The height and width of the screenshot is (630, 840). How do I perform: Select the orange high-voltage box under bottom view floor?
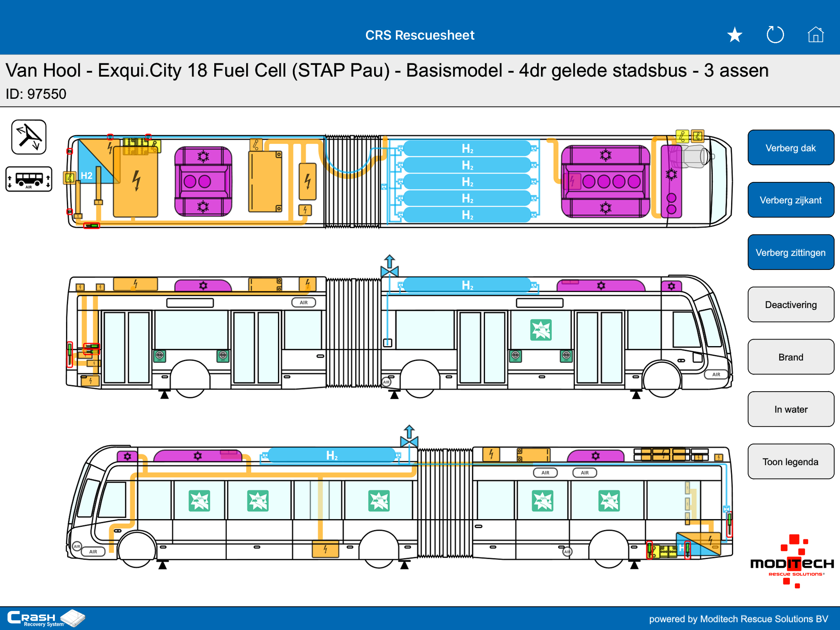pos(325,549)
